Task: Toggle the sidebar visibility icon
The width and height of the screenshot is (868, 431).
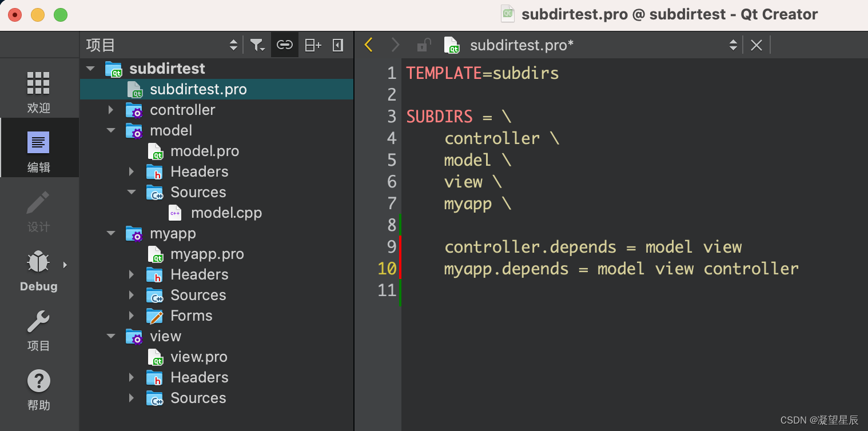Action: (x=337, y=45)
